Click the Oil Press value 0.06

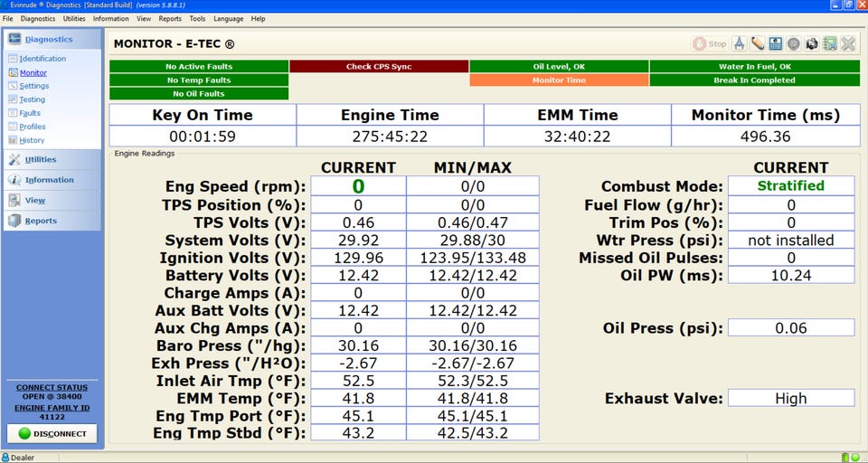pos(791,328)
